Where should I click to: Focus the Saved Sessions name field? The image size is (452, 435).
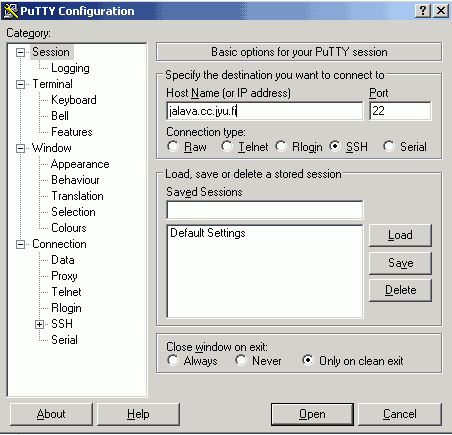(265, 210)
